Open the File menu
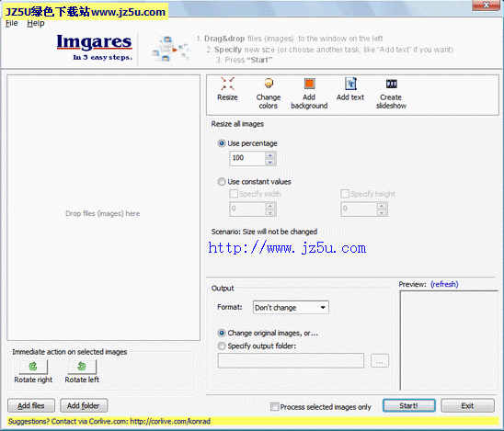 (12, 23)
